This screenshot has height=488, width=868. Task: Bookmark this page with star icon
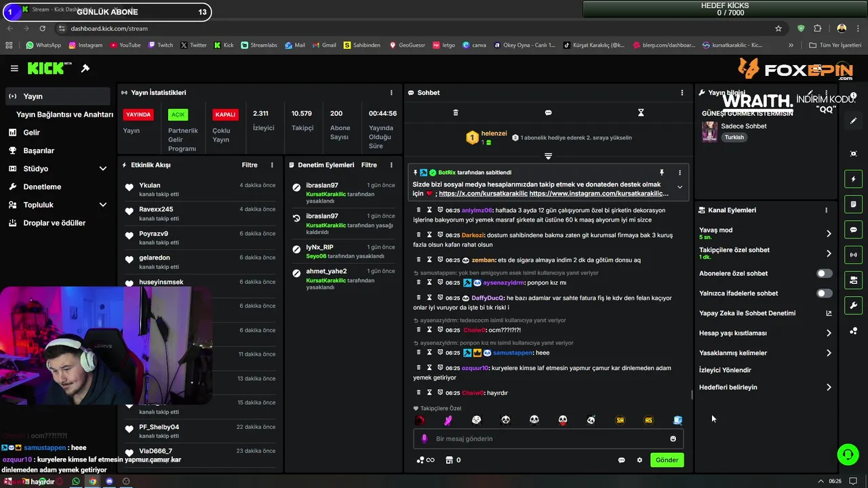tap(778, 28)
